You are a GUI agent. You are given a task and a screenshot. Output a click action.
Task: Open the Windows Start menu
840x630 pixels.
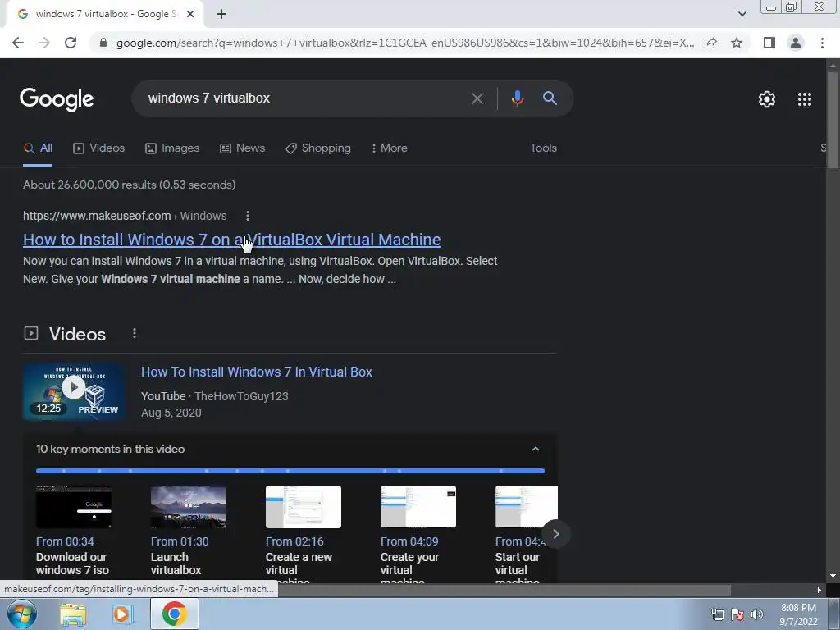(21, 614)
